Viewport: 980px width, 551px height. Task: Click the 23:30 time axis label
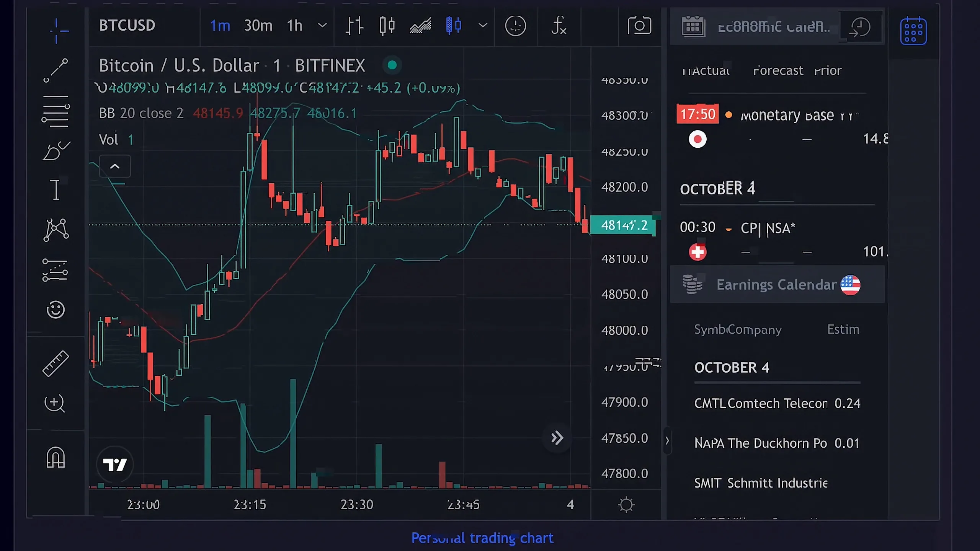[x=357, y=505]
